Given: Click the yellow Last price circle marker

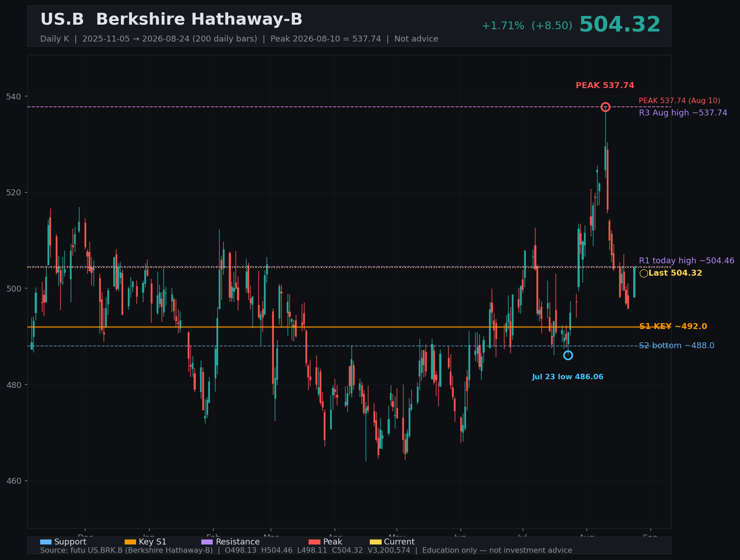Looking at the screenshot, I should click(644, 273).
